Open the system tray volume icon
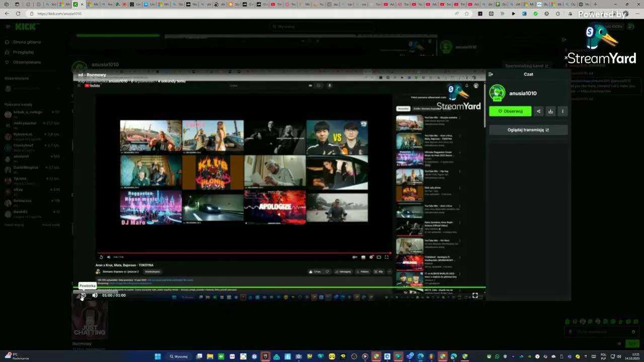The height and width of the screenshot is (362, 644). click(619, 356)
